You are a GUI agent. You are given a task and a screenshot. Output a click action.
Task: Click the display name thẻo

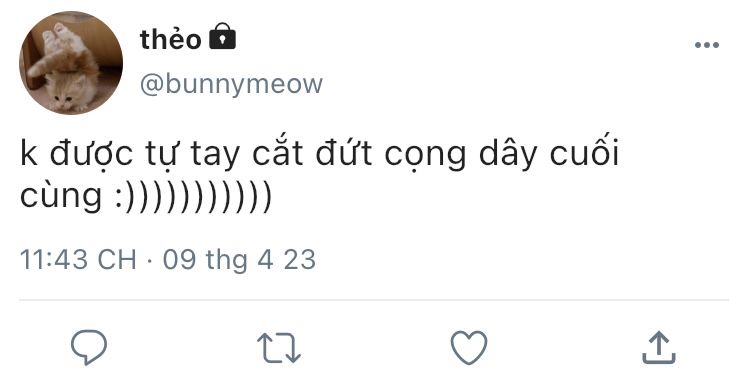(x=171, y=38)
